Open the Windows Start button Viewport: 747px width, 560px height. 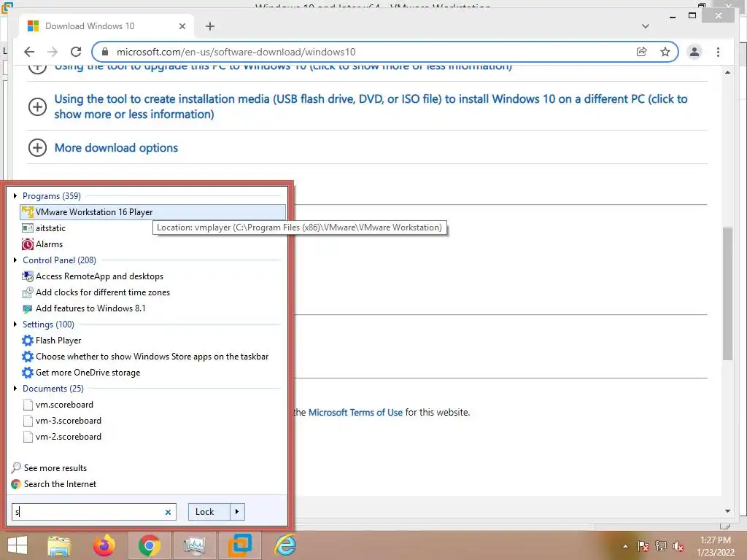18,545
